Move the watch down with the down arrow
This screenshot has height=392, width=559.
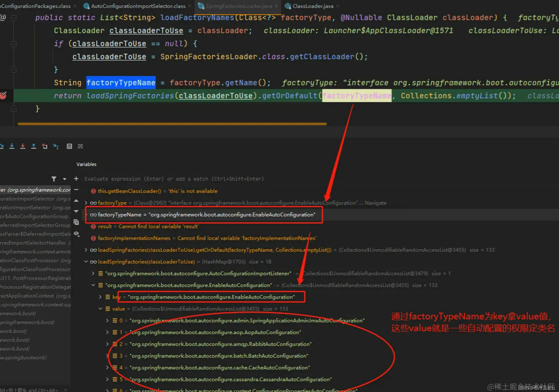76,211
